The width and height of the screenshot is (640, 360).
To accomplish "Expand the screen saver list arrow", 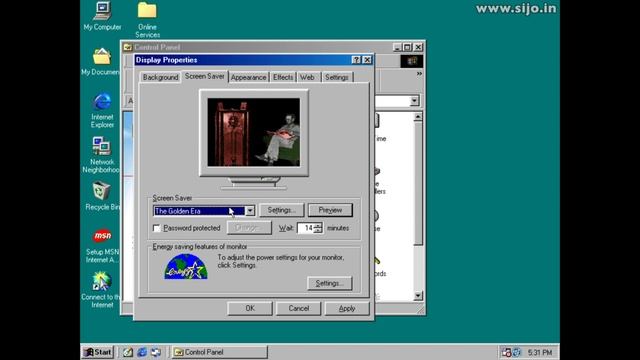I will coord(250,211).
